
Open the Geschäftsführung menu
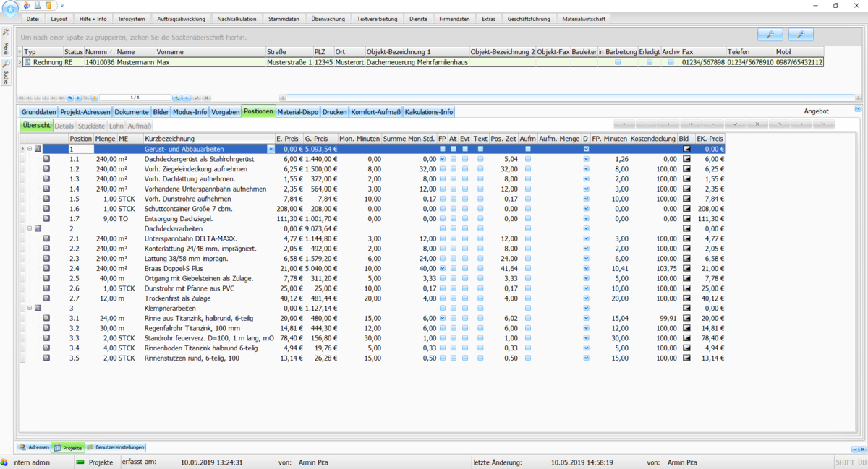529,19
